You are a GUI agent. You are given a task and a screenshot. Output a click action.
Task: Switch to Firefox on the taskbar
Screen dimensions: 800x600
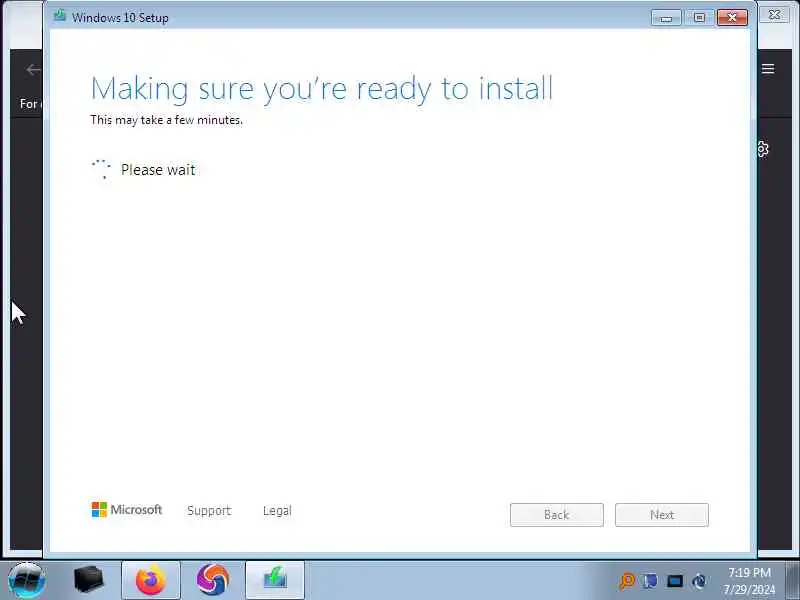pyautogui.click(x=151, y=580)
